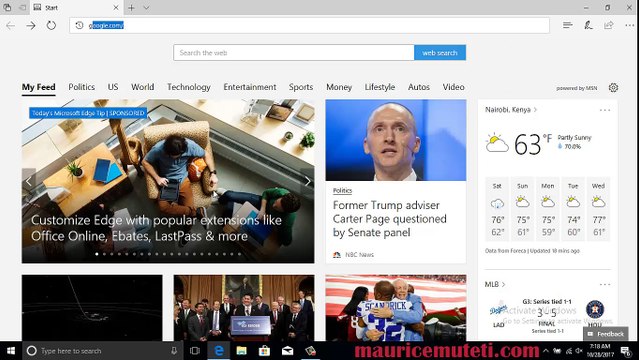Switch to the US tab
639x360 pixels.
coord(113,87)
